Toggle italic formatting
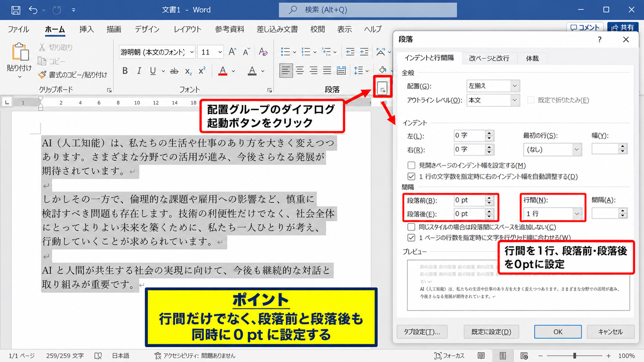 coord(139,71)
